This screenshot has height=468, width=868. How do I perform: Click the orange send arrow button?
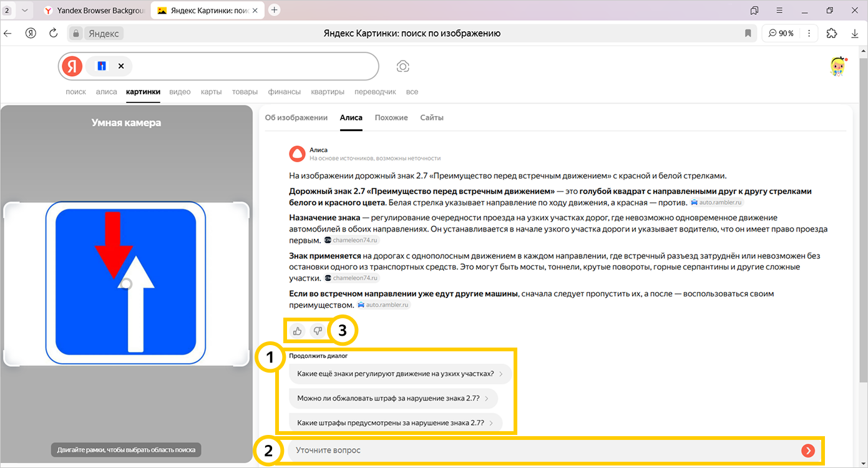(808, 451)
